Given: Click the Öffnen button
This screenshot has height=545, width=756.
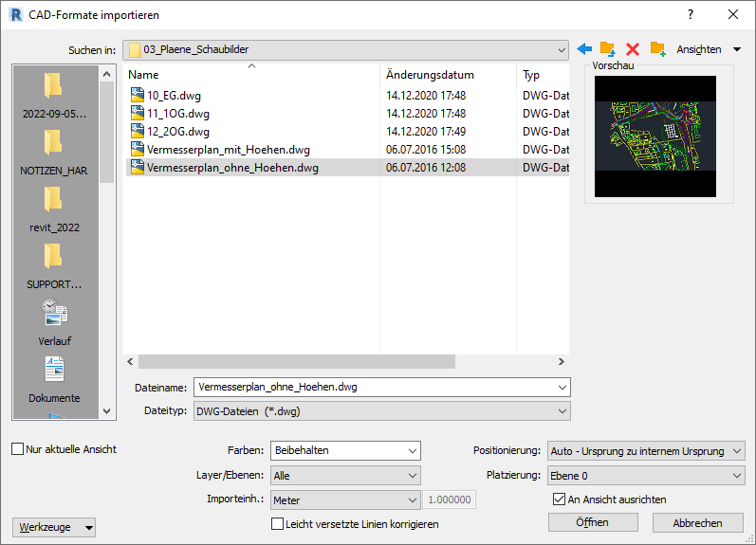Looking at the screenshot, I should coord(593,522).
